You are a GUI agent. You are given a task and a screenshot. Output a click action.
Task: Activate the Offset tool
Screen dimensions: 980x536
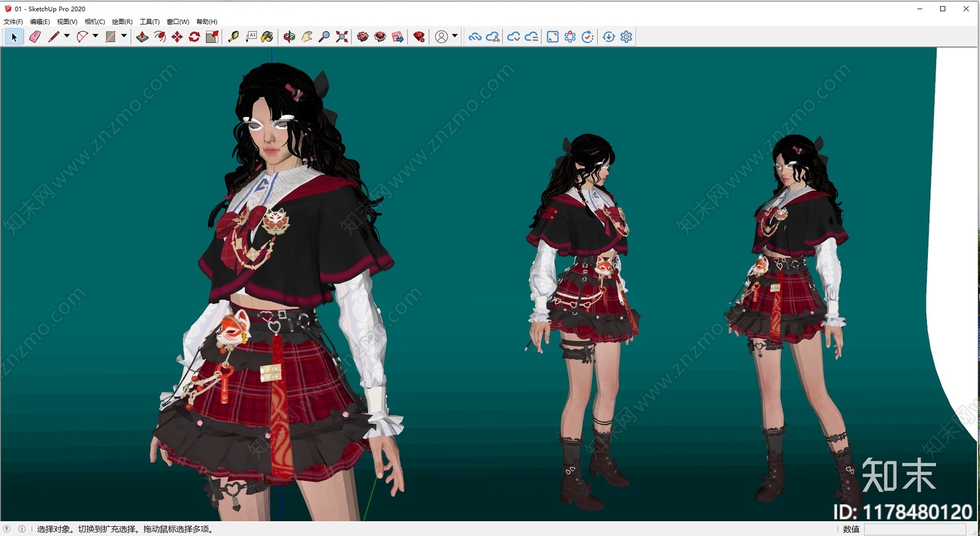(160, 37)
